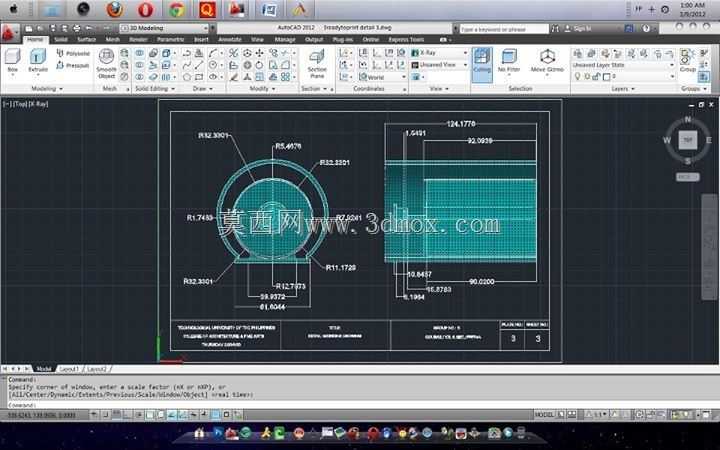Select the Box solid tool
Screen dimensions: 720x450
point(12,61)
